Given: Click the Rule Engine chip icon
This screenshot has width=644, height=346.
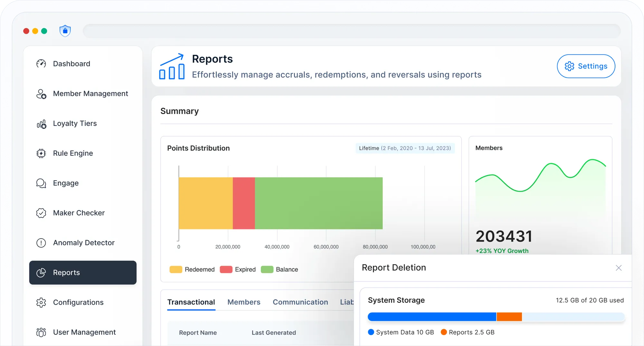Looking at the screenshot, I should 41,153.
